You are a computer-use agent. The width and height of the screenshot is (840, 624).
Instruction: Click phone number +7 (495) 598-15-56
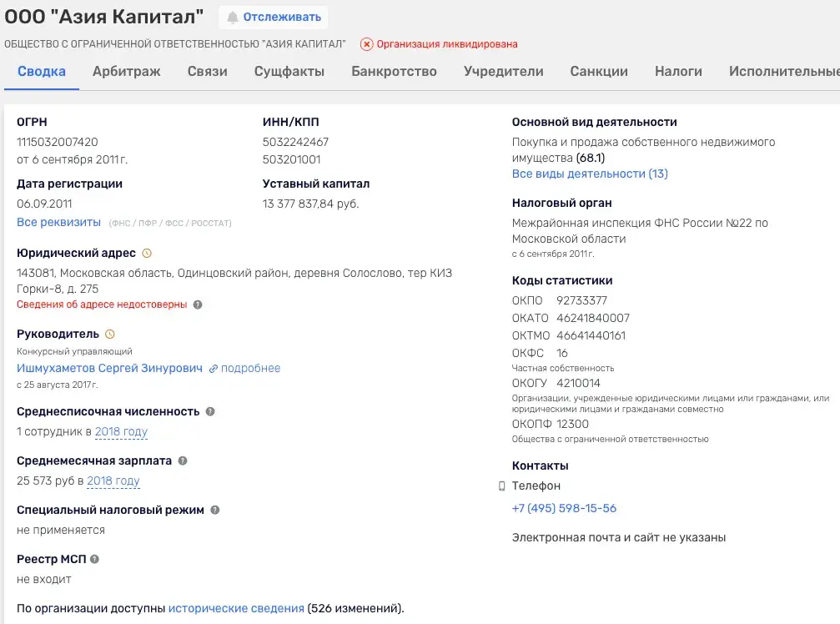click(564, 508)
